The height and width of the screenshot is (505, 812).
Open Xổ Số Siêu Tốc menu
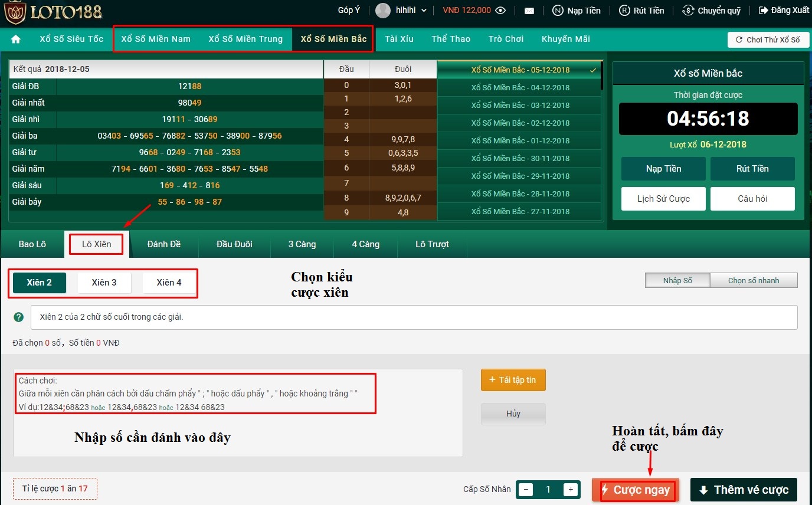click(x=71, y=40)
